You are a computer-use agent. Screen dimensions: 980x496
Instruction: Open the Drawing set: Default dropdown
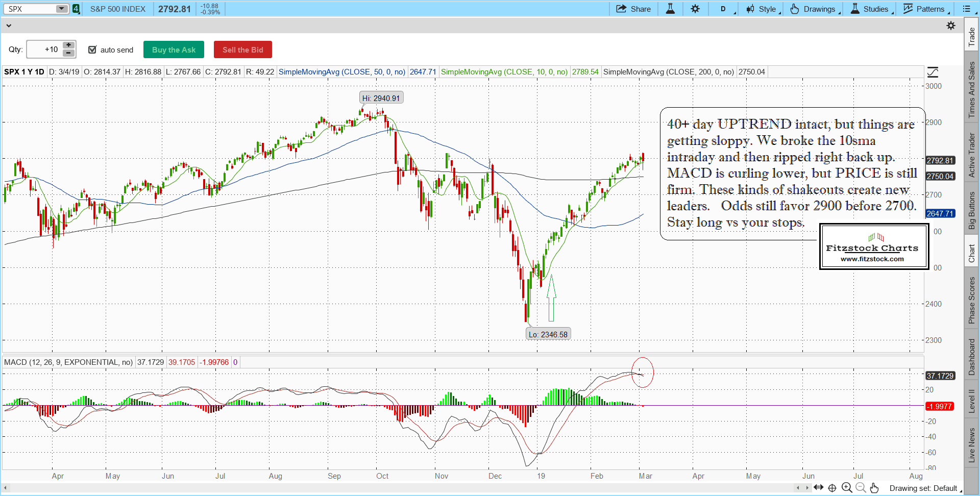point(924,488)
